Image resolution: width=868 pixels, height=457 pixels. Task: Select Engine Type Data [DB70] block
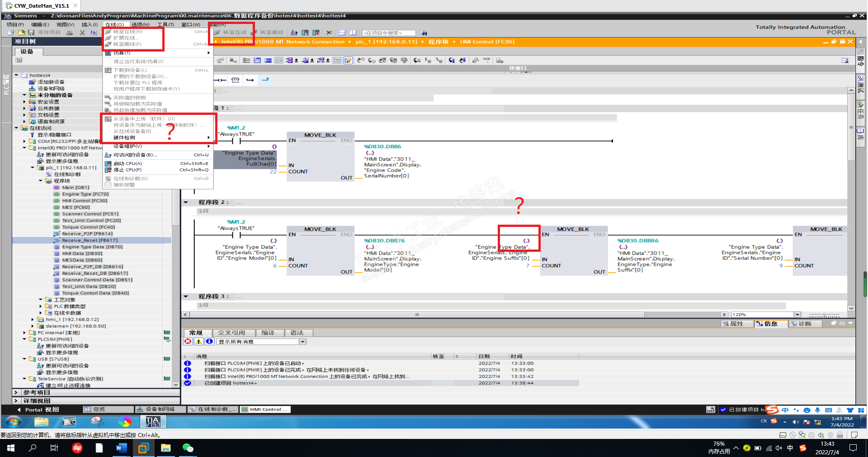click(x=92, y=247)
